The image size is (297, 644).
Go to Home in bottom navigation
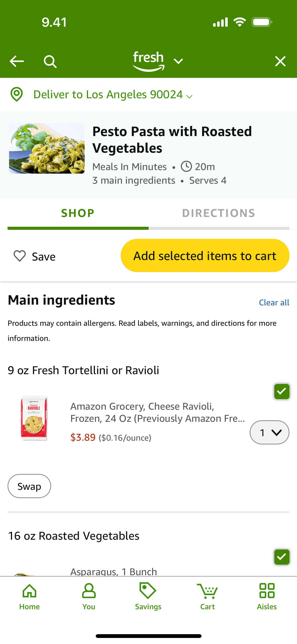[x=29, y=596]
